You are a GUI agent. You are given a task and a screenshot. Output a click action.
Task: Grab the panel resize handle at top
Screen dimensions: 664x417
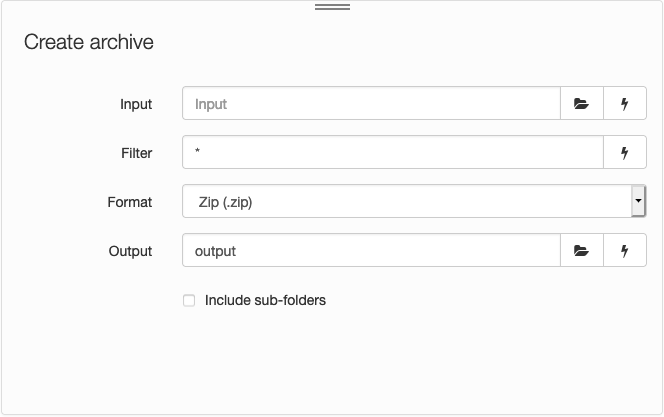click(332, 7)
